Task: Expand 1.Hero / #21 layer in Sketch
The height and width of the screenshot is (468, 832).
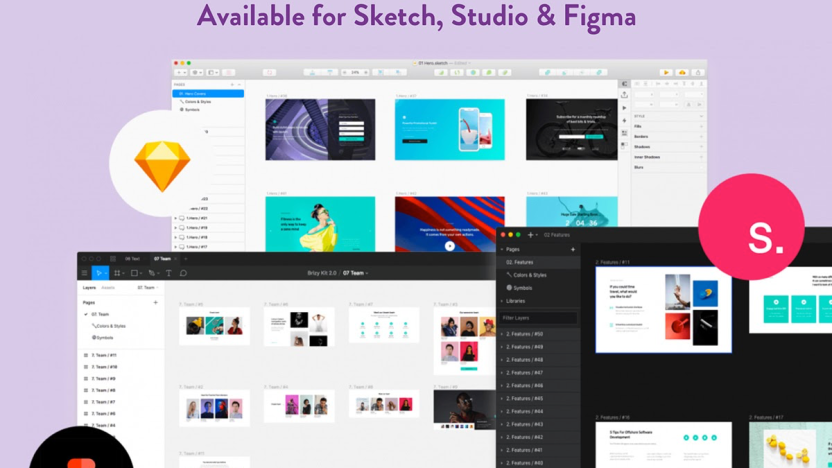Action: (176, 218)
